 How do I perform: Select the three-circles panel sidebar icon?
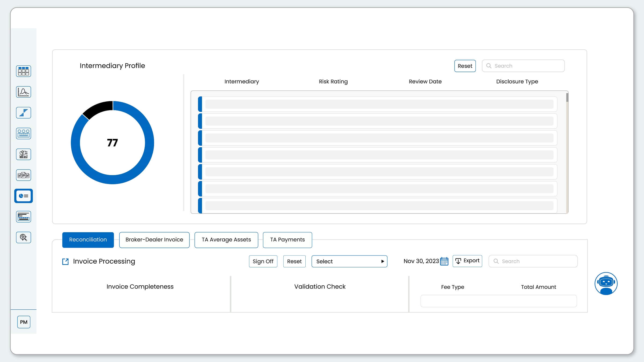click(x=24, y=134)
